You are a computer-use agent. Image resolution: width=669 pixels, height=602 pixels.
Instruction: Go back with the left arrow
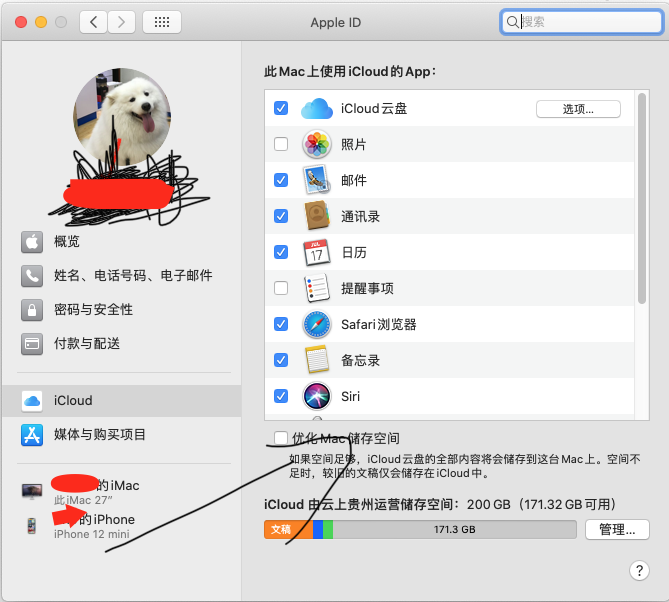click(94, 22)
